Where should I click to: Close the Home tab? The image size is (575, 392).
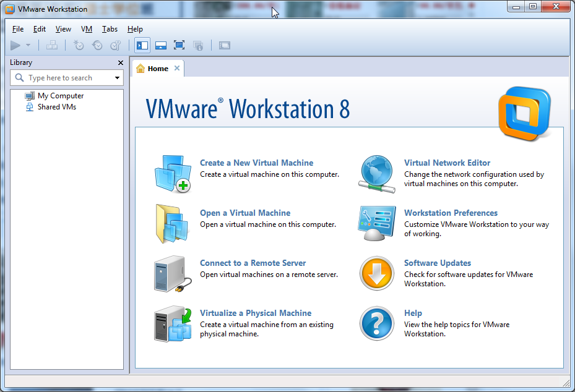(x=177, y=68)
